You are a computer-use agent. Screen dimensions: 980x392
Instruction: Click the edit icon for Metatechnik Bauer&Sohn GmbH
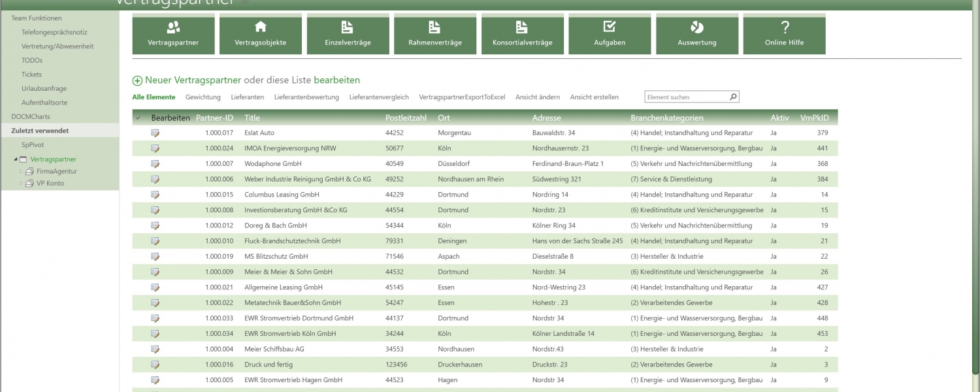click(x=155, y=303)
